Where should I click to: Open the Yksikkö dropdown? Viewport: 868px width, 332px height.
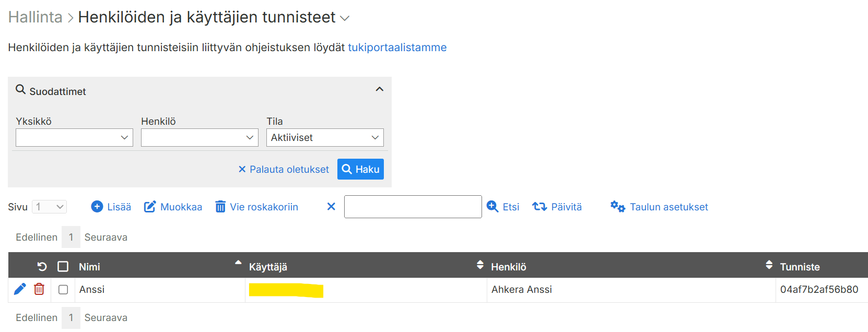(74, 138)
